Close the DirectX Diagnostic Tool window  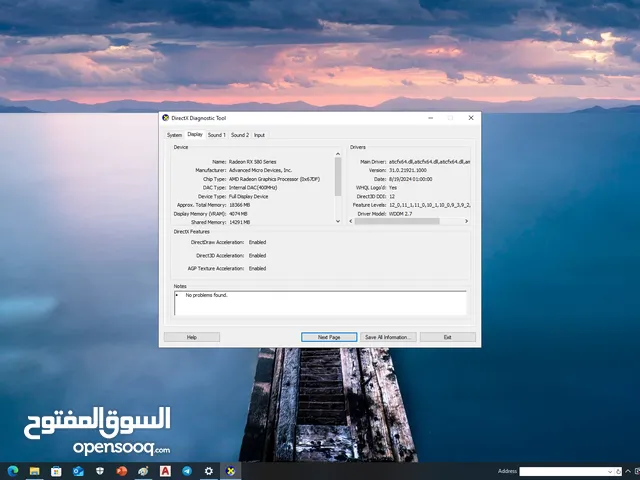pos(471,118)
